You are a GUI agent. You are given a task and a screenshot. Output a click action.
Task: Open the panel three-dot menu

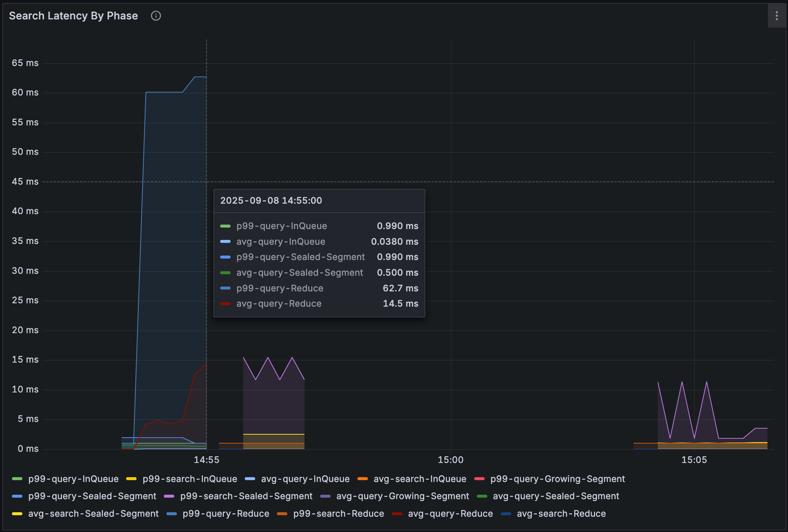coord(776,16)
